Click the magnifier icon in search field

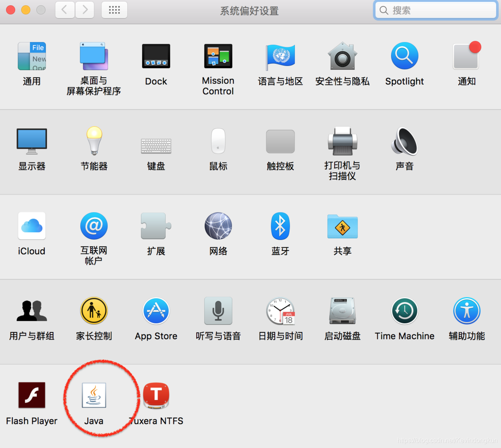384,10
